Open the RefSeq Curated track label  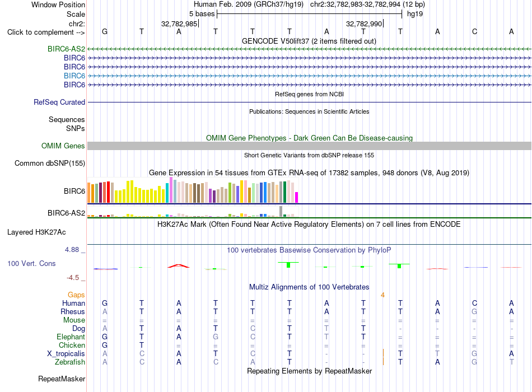59,102
